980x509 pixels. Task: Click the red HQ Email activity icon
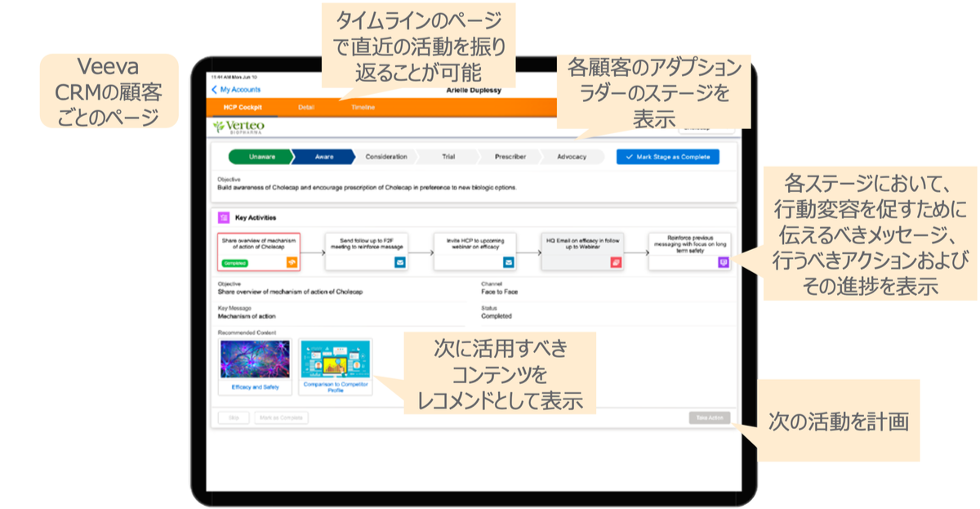(x=616, y=262)
